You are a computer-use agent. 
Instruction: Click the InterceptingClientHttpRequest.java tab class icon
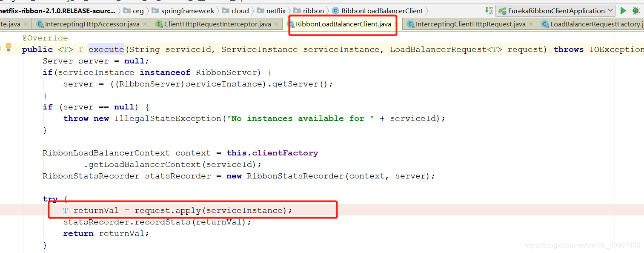pos(410,24)
